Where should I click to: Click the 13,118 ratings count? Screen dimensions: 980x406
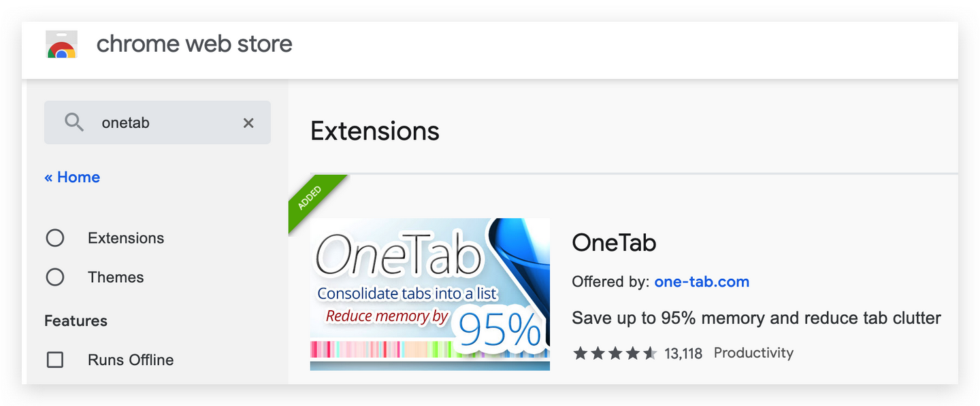(683, 354)
